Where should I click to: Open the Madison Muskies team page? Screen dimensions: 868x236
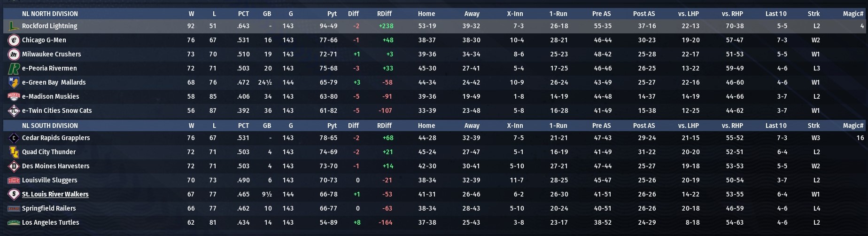pyautogui.click(x=50, y=96)
